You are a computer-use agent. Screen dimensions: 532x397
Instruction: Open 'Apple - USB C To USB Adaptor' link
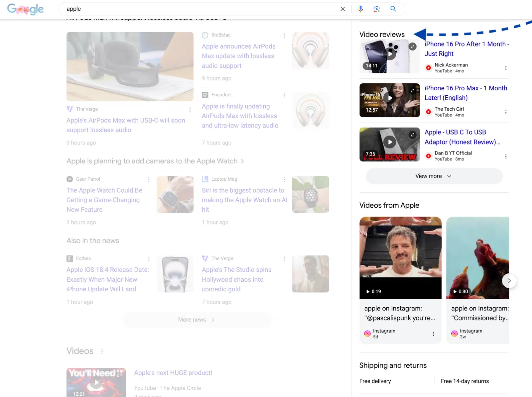tap(463, 137)
